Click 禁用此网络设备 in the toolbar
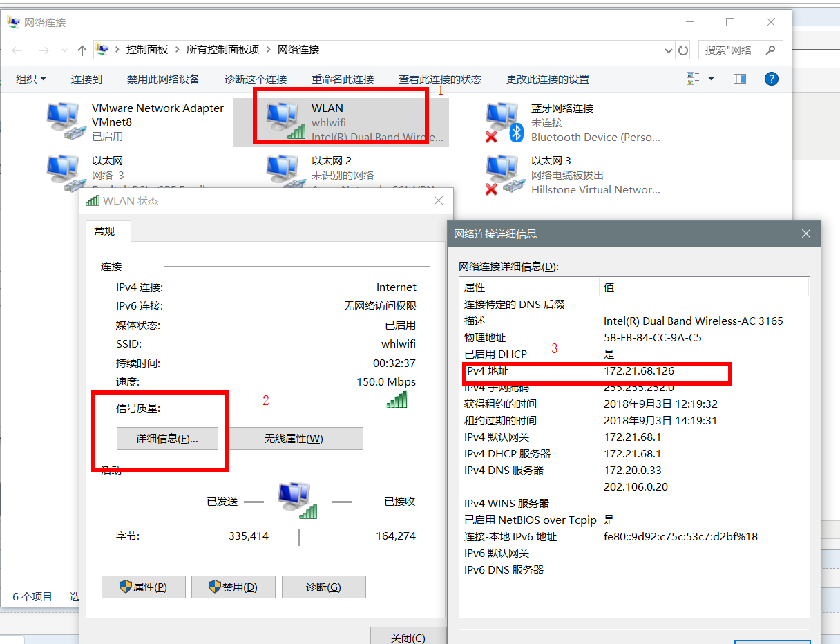Screen dimensions: 840x644 [x=163, y=79]
